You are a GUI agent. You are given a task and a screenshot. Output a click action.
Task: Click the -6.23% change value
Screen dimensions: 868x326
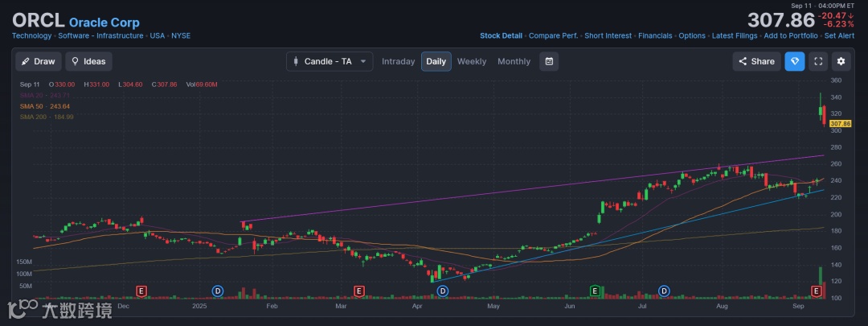point(837,25)
